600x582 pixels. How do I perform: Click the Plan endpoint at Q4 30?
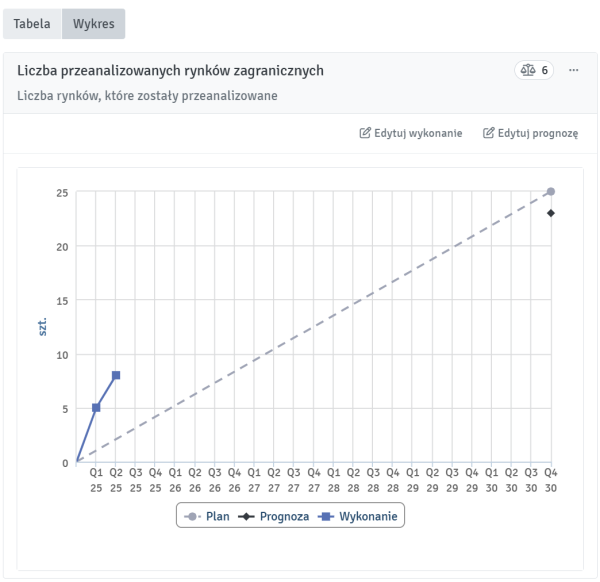tap(551, 191)
